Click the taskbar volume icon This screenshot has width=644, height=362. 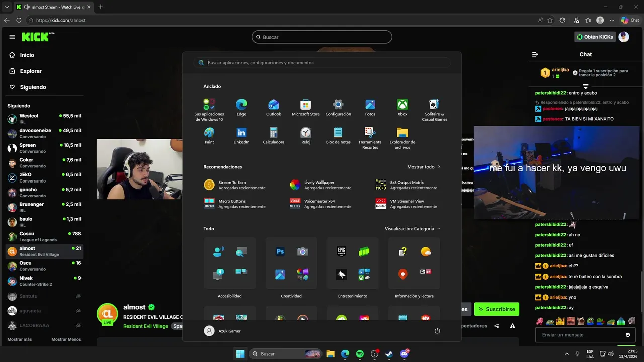[610, 354]
